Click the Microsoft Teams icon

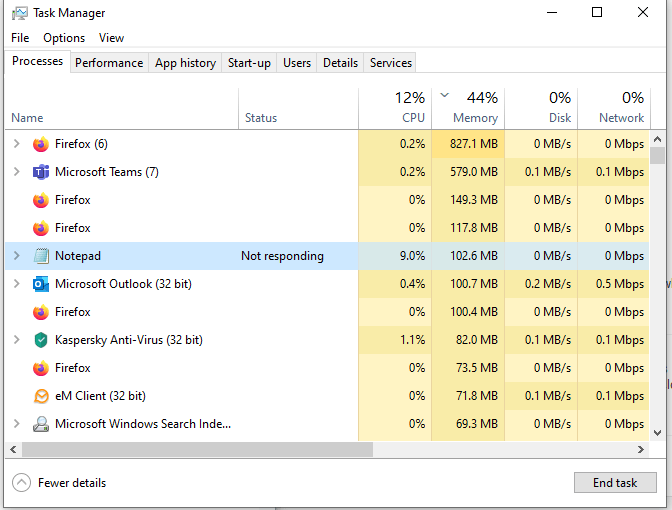41,172
